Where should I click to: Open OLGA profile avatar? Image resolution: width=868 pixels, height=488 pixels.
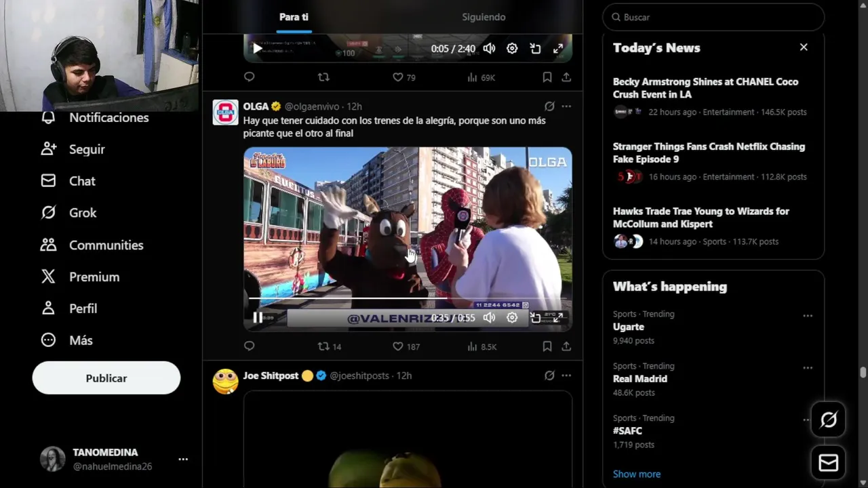(x=225, y=113)
